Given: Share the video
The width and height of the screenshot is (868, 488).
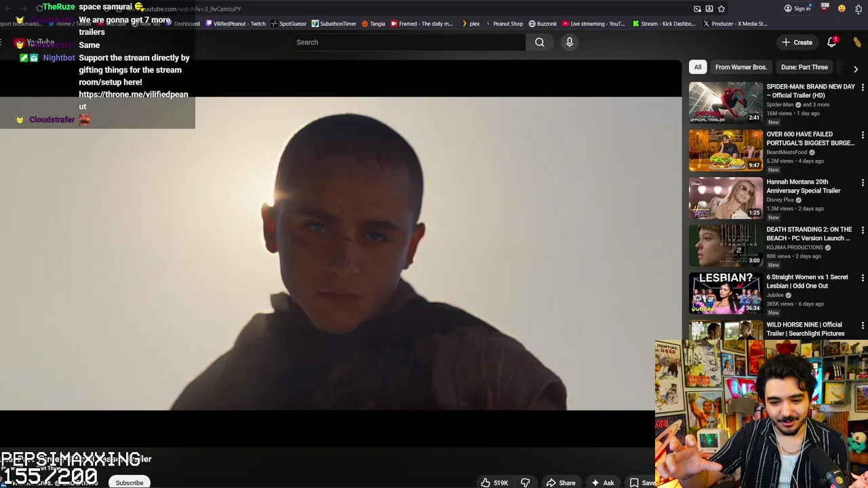Looking at the screenshot, I should pos(561,483).
